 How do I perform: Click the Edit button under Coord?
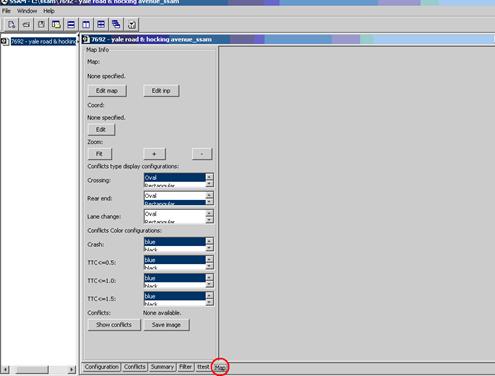101,129
